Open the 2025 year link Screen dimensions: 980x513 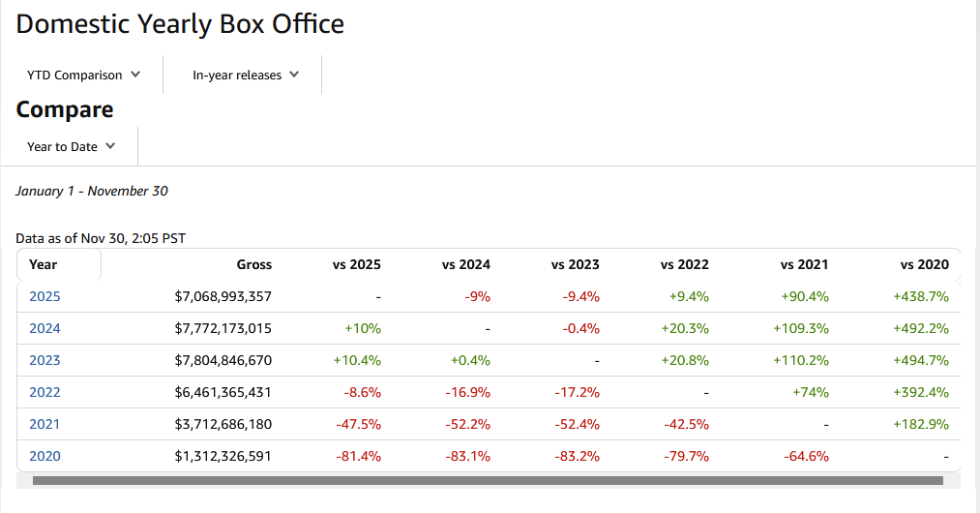click(x=45, y=296)
